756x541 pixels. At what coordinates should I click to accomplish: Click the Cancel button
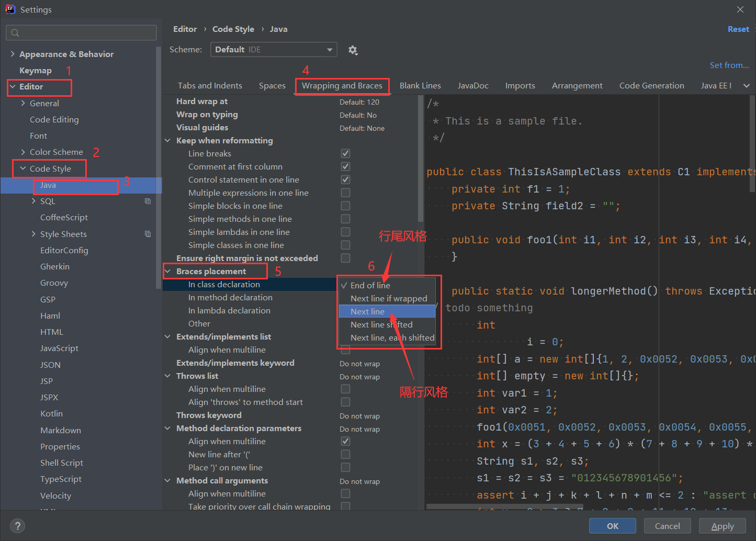668,526
